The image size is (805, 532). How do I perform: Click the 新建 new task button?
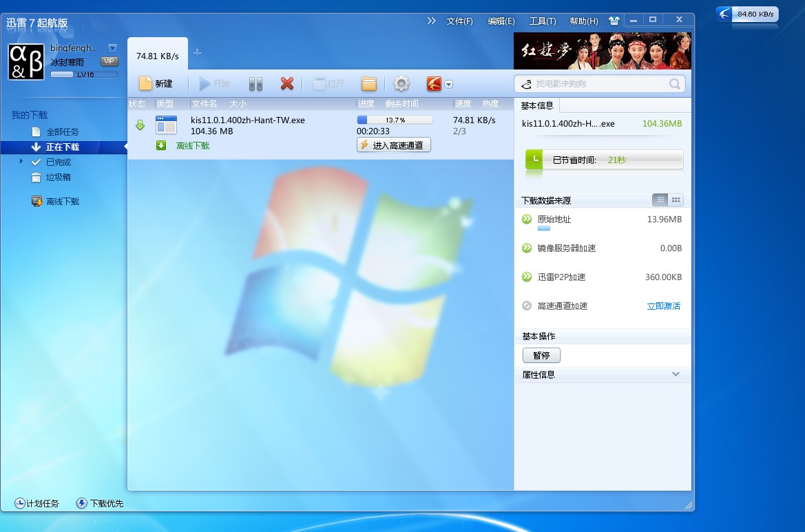[156, 84]
